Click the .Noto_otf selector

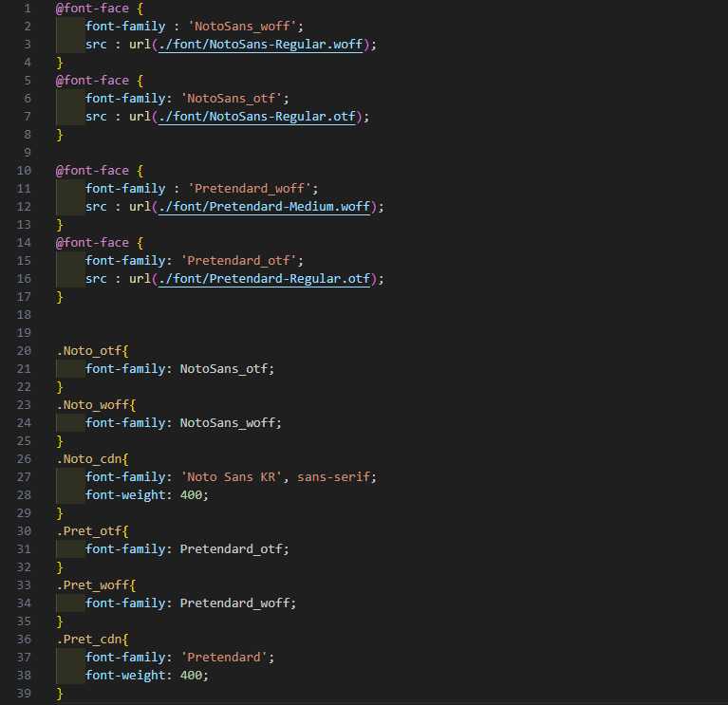click(x=89, y=351)
